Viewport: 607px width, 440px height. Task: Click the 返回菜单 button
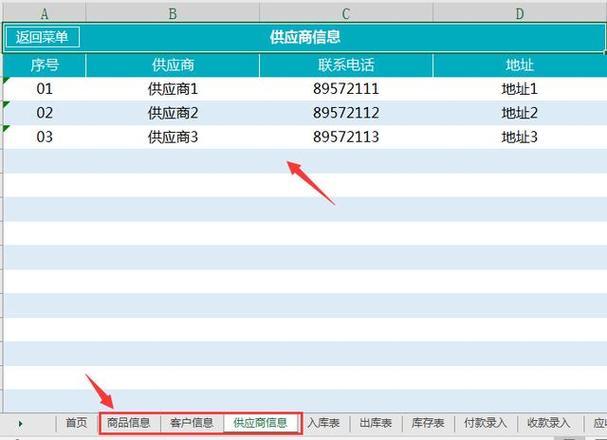click(43, 37)
